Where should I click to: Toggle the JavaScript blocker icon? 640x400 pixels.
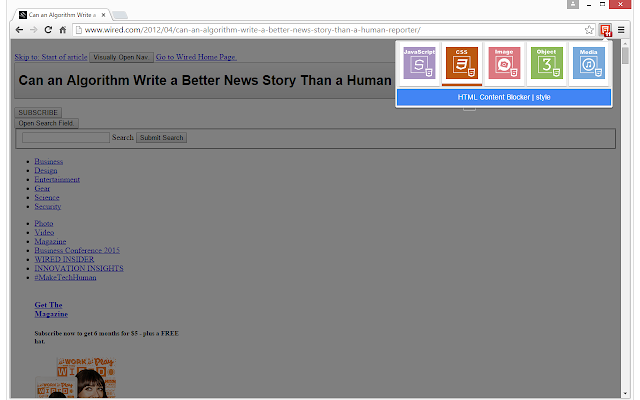pyautogui.click(x=419, y=63)
